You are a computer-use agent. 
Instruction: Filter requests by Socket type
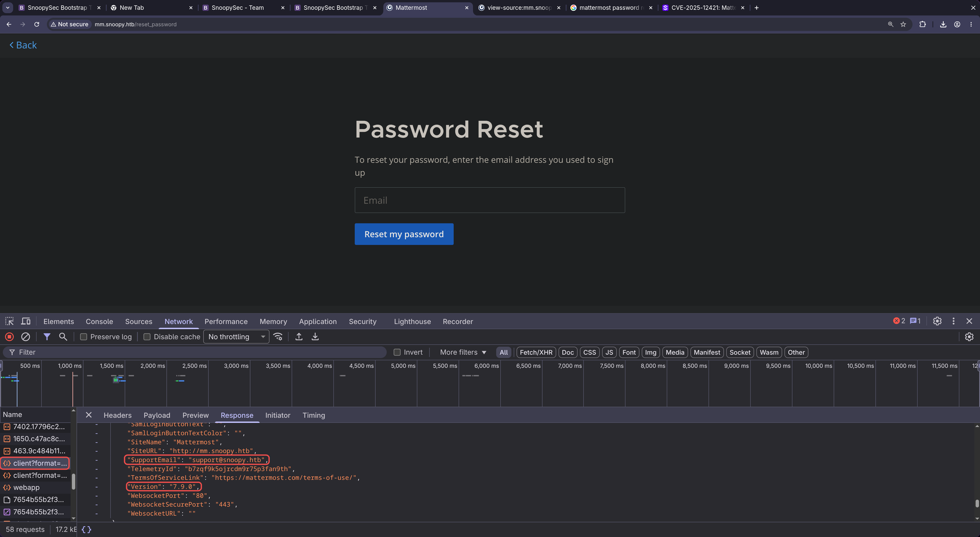[740, 352]
